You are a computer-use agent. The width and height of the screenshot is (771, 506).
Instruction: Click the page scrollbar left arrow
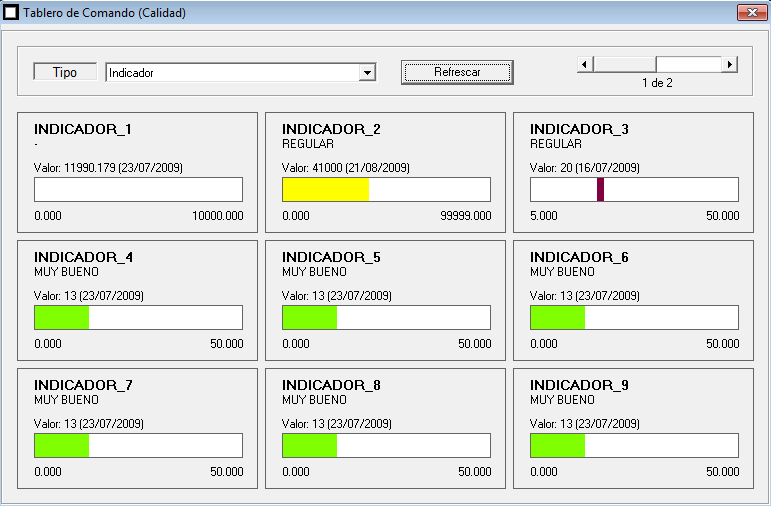pos(585,64)
